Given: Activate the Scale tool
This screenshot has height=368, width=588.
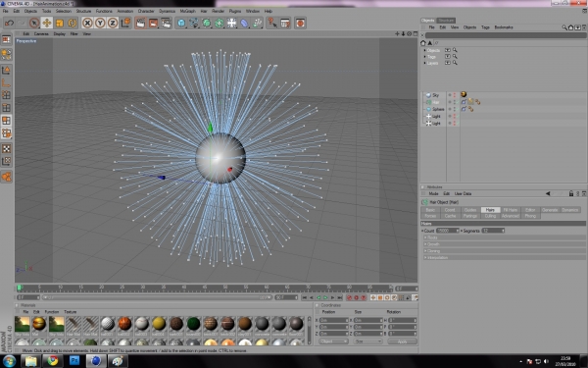Looking at the screenshot, I should (59, 23).
